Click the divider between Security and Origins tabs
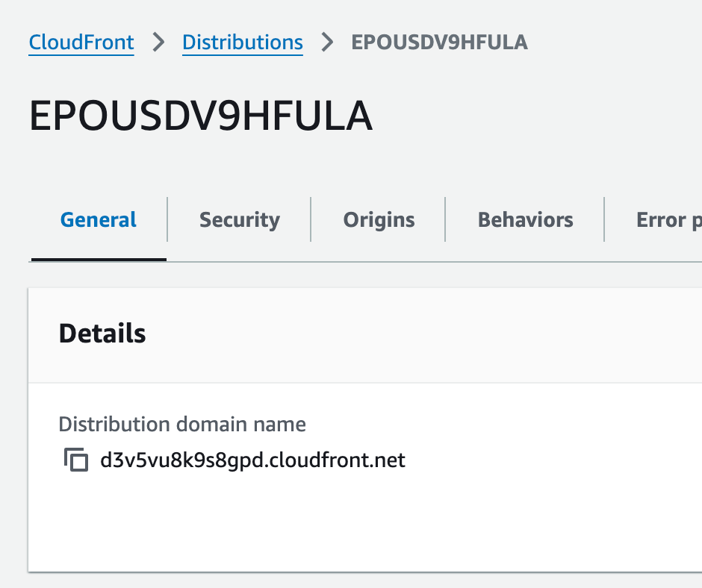Image resolution: width=702 pixels, height=588 pixels. tap(311, 219)
